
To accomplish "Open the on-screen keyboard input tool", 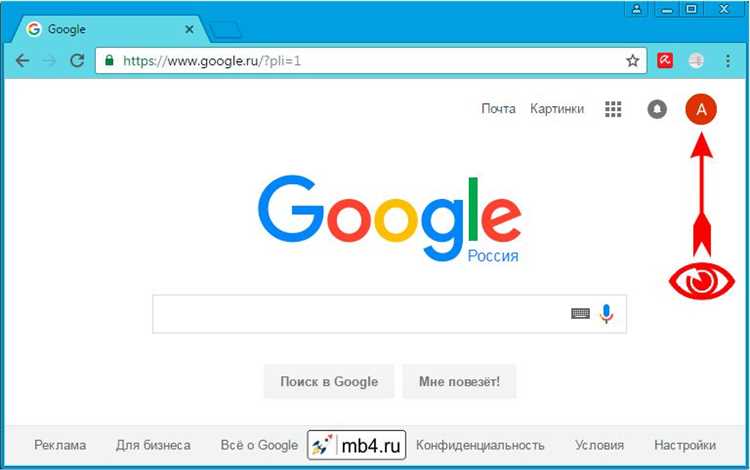I will coord(580,314).
